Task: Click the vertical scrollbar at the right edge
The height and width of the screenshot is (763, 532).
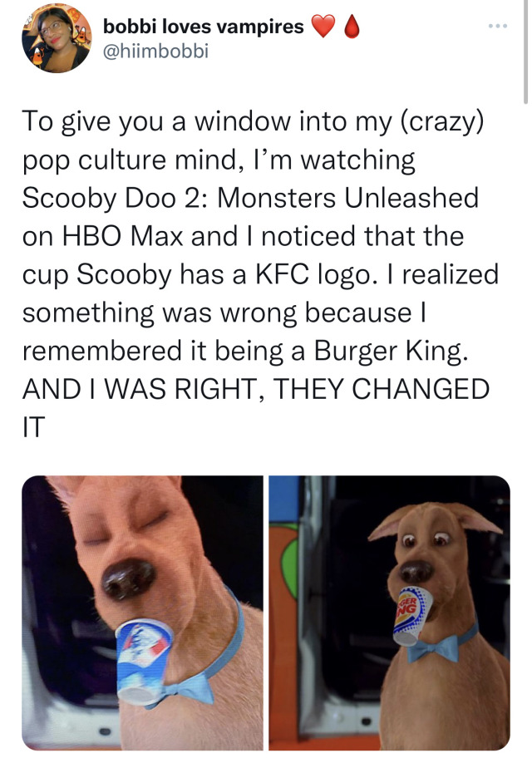Action: tap(525, 52)
